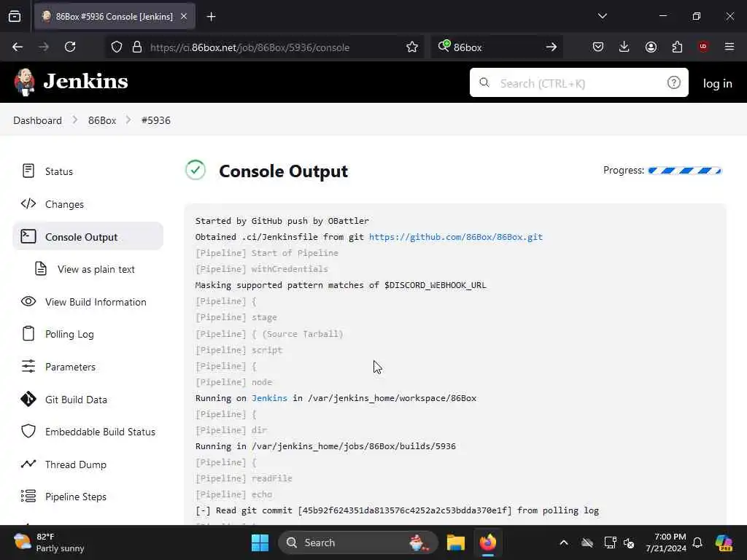Viewport: 747px width, 560px height.
Task: Select the Console Output terminal icon
Action: pyautogui.click(x=28, y=236)
